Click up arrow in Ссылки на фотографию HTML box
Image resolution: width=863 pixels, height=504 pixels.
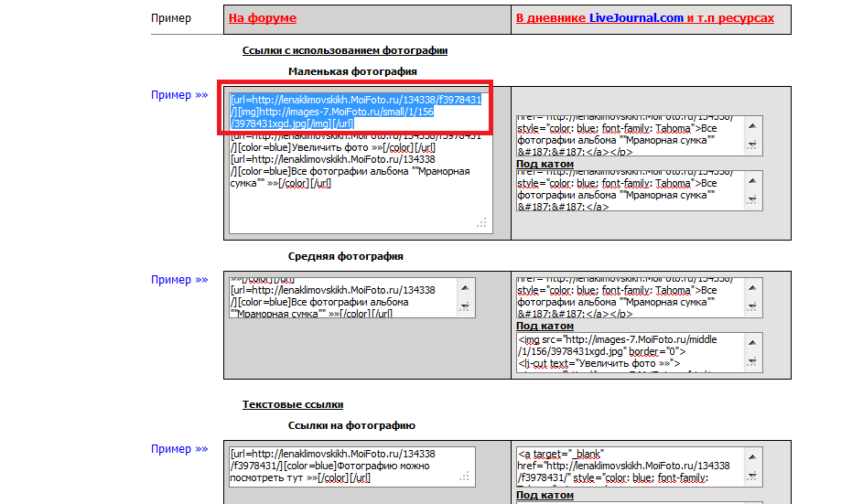pyautogui.click(x=752, y=456)
